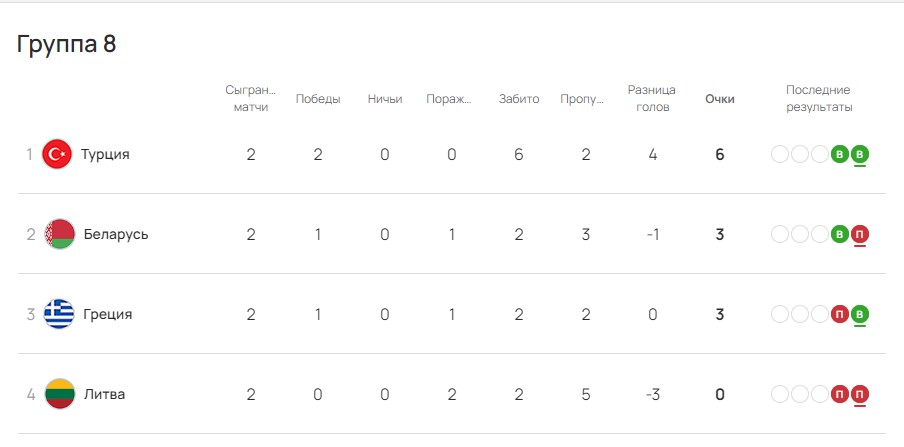Click the Группа 8 heading
The height and width of the screenshot is (447, 904).
coord(66,44)
